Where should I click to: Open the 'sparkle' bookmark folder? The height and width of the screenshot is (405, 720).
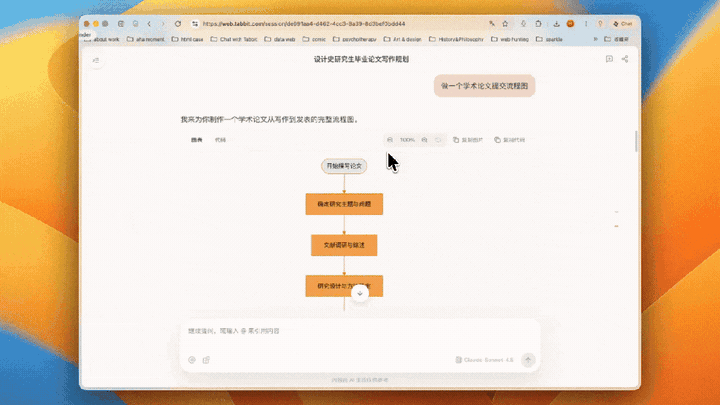pos(549,39)
